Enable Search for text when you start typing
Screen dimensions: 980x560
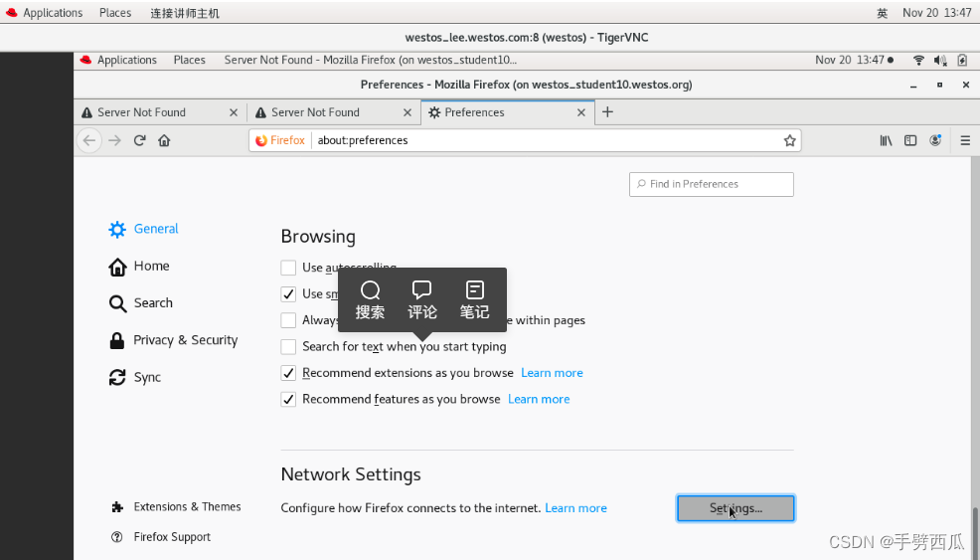[x=288, y=346]
